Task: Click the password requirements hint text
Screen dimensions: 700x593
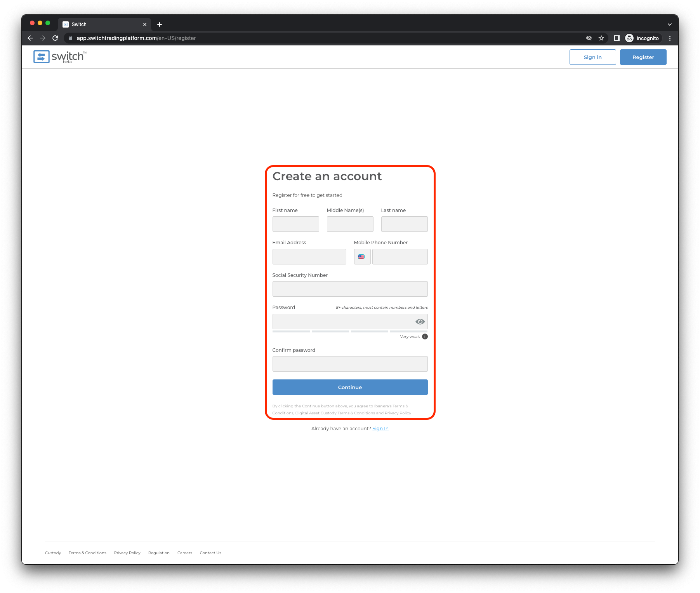Action: 382,308
